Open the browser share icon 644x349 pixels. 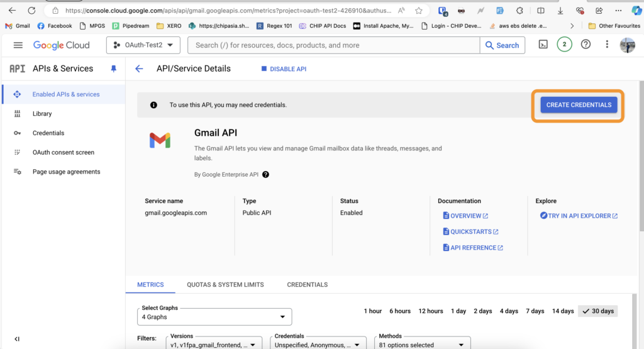pyautogui.click(x=599, y=11)
